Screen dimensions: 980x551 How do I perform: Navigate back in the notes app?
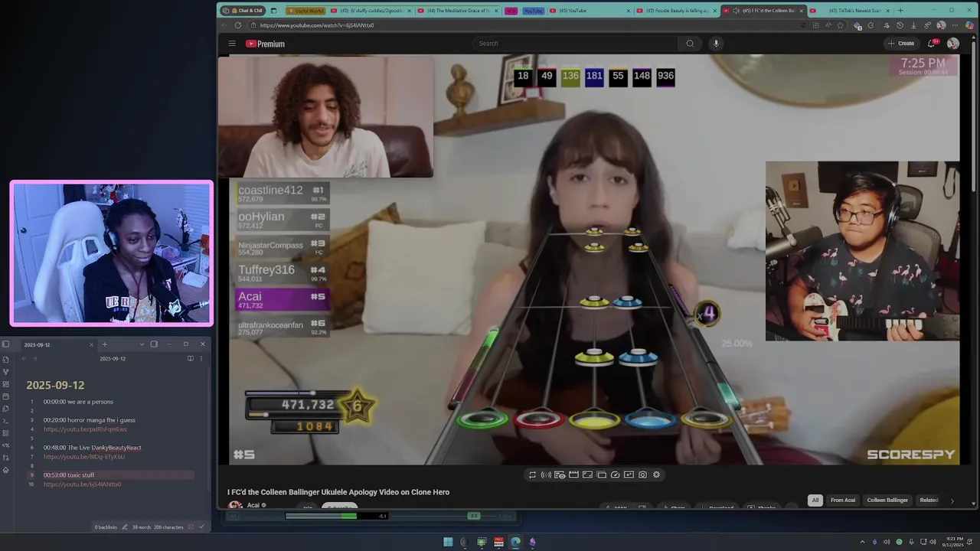click(x=24, y=358)
